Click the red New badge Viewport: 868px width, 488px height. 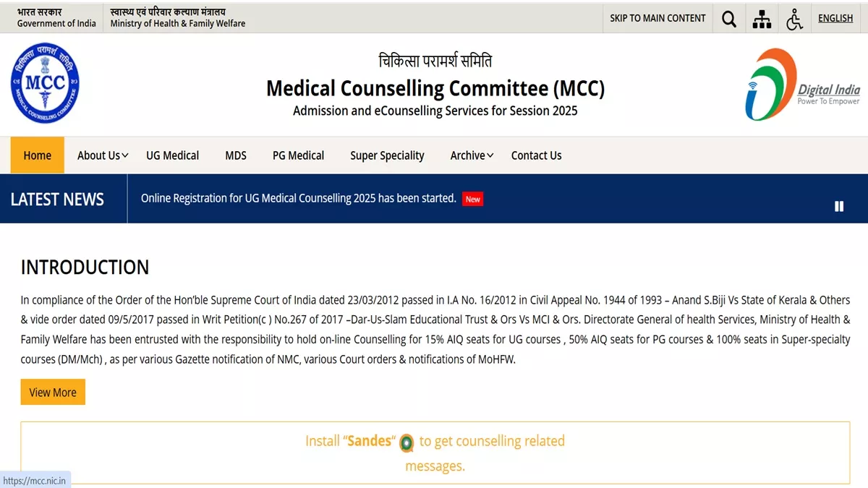click(473, 199)
